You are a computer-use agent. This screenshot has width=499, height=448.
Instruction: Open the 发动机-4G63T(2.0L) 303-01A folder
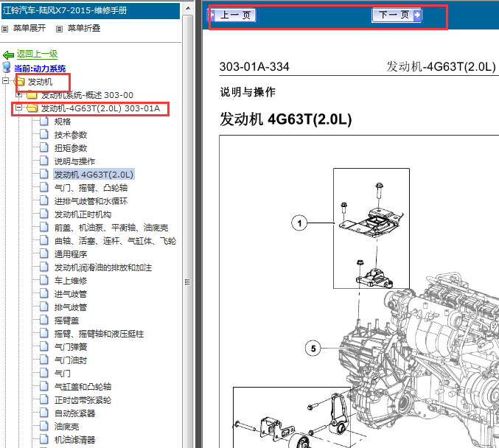tap(100, 108)
